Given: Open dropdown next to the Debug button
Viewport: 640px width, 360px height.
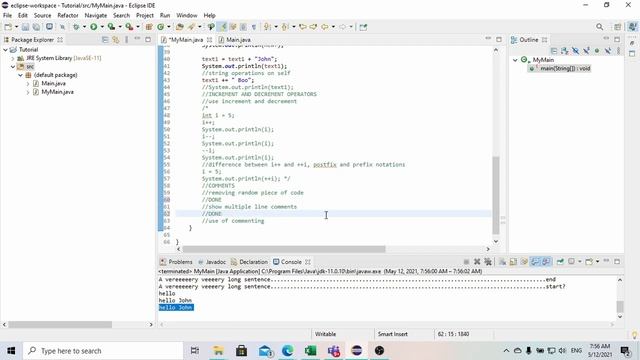Looking at the screenshot, I should click(x=84, y=27).
